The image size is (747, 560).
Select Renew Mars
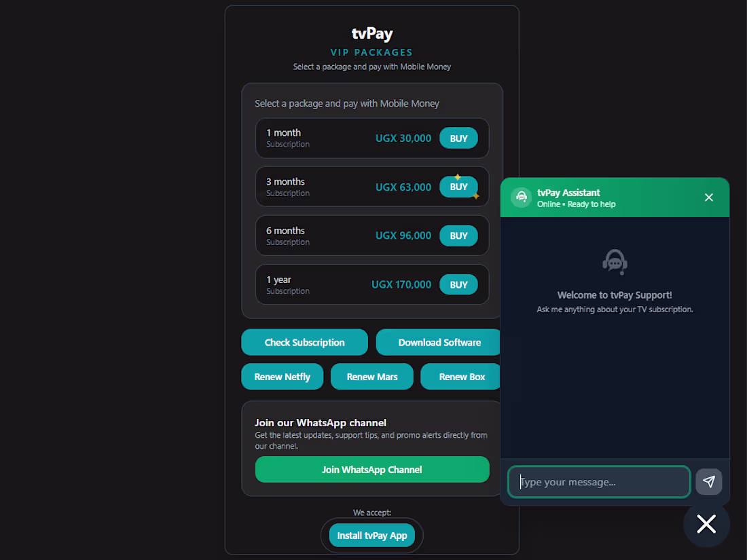click(x=371, y=376)
